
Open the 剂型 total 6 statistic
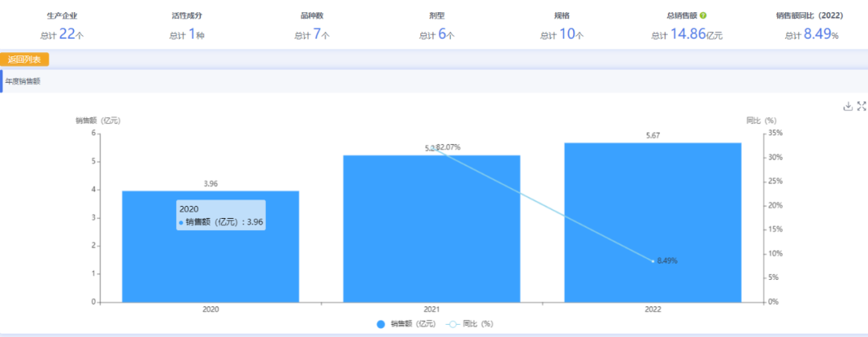click(436, 34)
